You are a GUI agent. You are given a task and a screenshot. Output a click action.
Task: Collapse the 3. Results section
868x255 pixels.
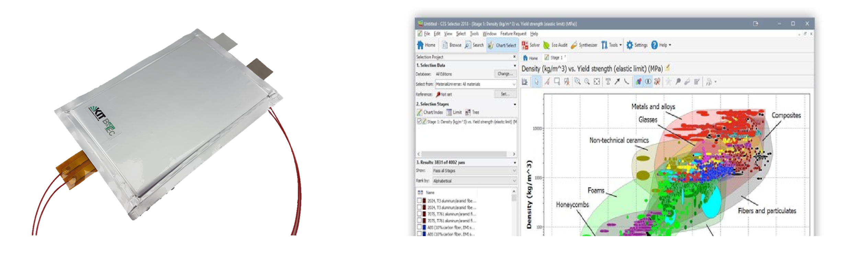pos(515,162)
